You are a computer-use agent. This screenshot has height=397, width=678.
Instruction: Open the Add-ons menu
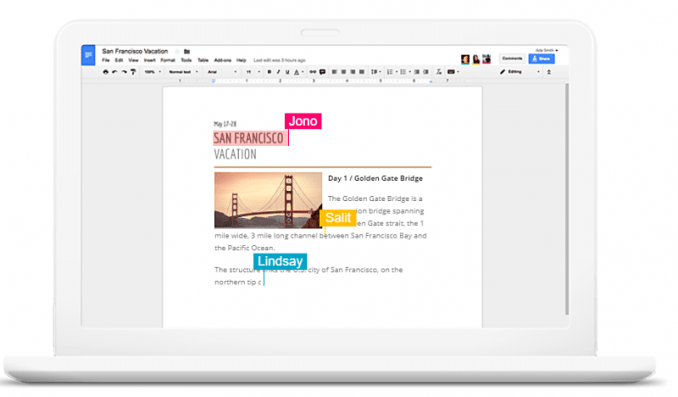coord(223,60)
